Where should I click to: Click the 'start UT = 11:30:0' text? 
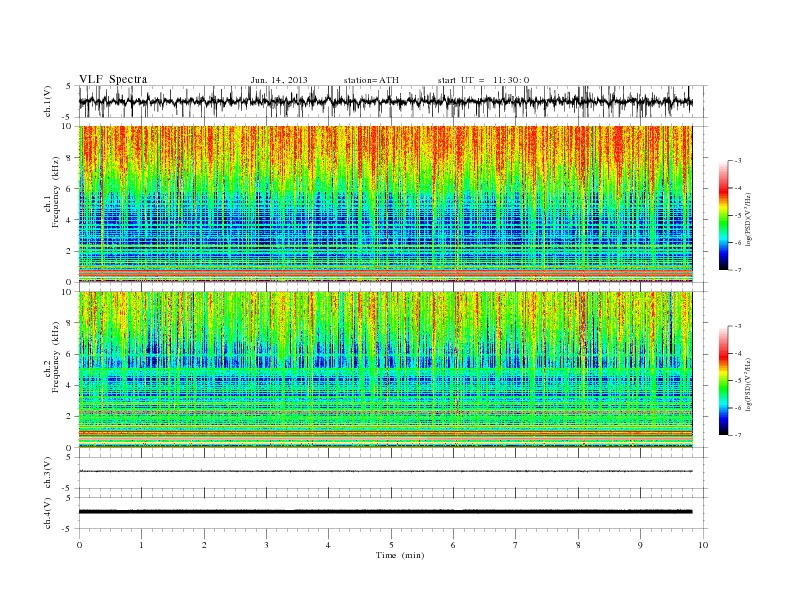[x=483, y=80]
